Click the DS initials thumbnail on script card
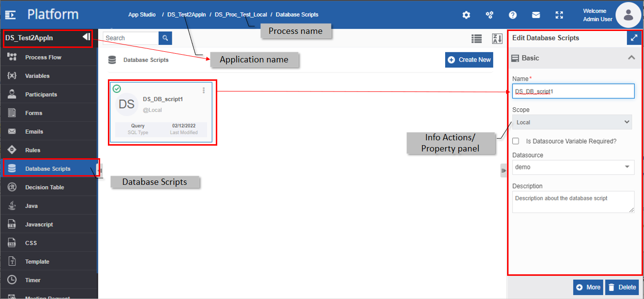Screen dimensions: 644x299 [x=127, y=105]
